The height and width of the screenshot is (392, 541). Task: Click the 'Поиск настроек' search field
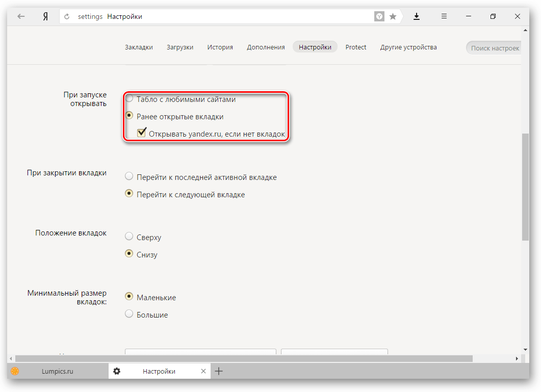[494, 48]
